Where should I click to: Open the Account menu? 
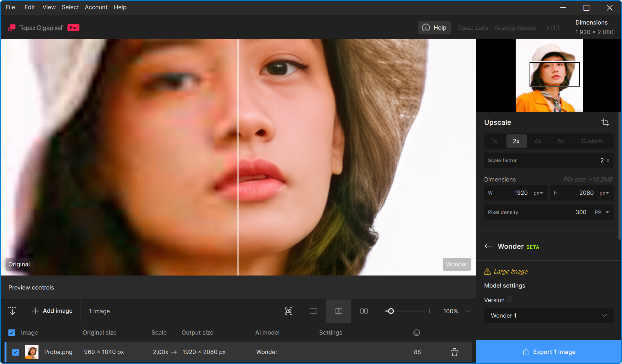click(96, 7)
